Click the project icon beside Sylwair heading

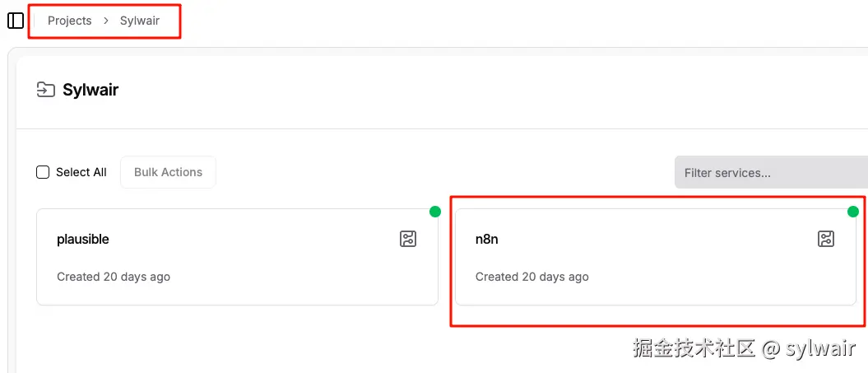point(46,91)
